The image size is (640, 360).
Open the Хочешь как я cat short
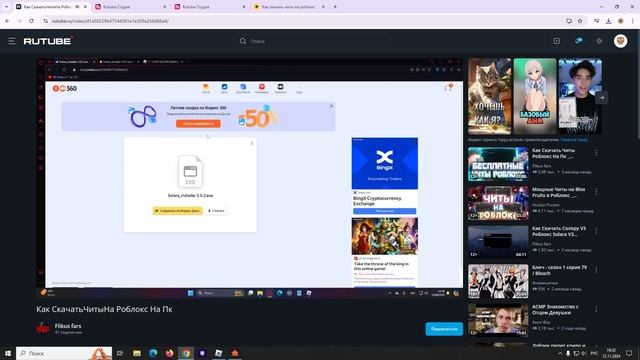(x=489, y=96)
